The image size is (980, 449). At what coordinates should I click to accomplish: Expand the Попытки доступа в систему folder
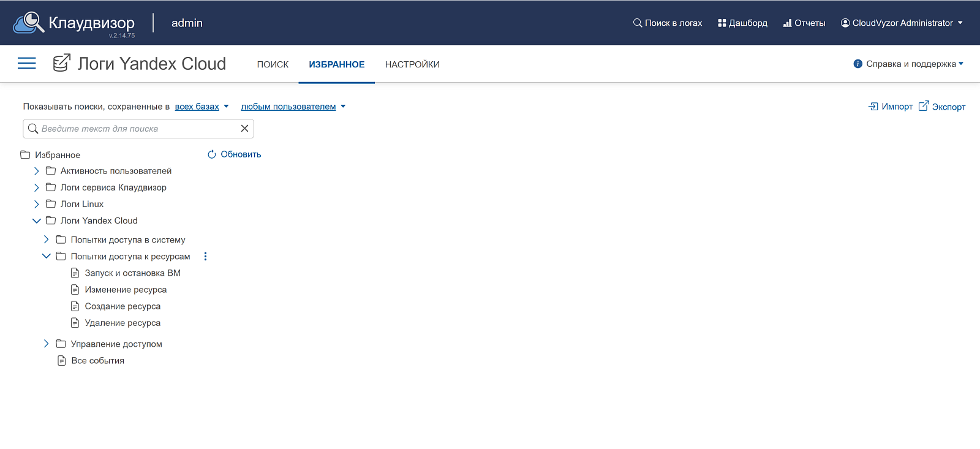pos(47,240)
